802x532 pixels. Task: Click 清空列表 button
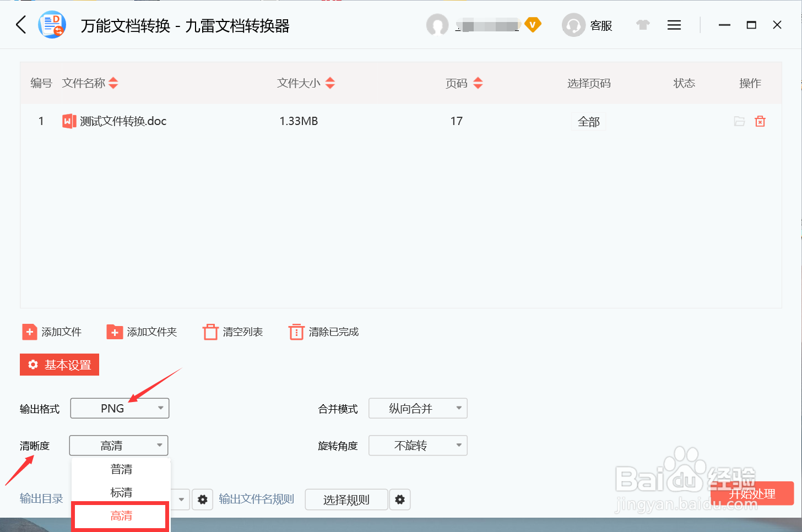233,332
